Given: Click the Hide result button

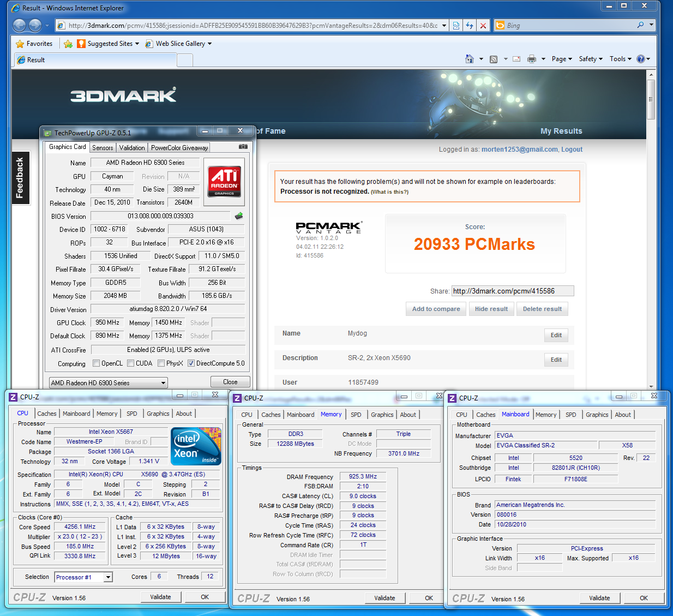Looking at the screenshot, I should 491,309.
